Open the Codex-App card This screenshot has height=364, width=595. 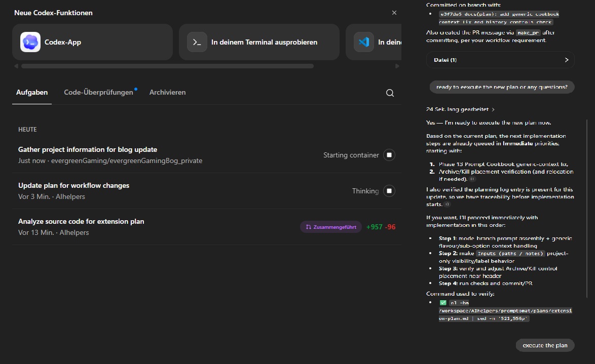[92, 42]
